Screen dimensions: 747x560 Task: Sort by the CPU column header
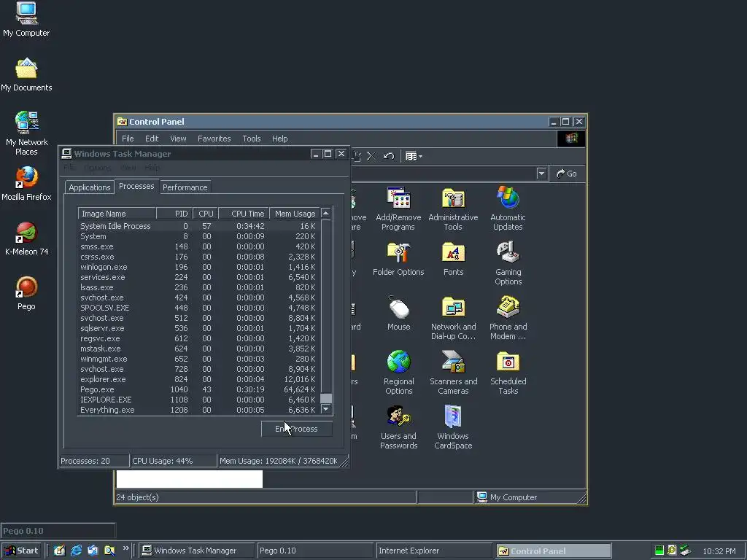(x=205, y=214)
